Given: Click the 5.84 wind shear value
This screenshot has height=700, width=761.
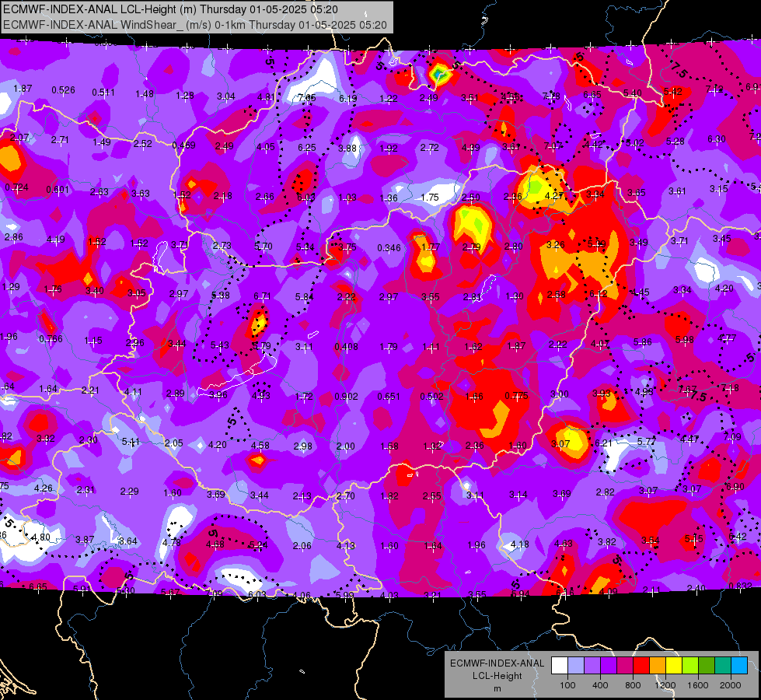Looking at the screenshot, I should [x=304, y=296].
